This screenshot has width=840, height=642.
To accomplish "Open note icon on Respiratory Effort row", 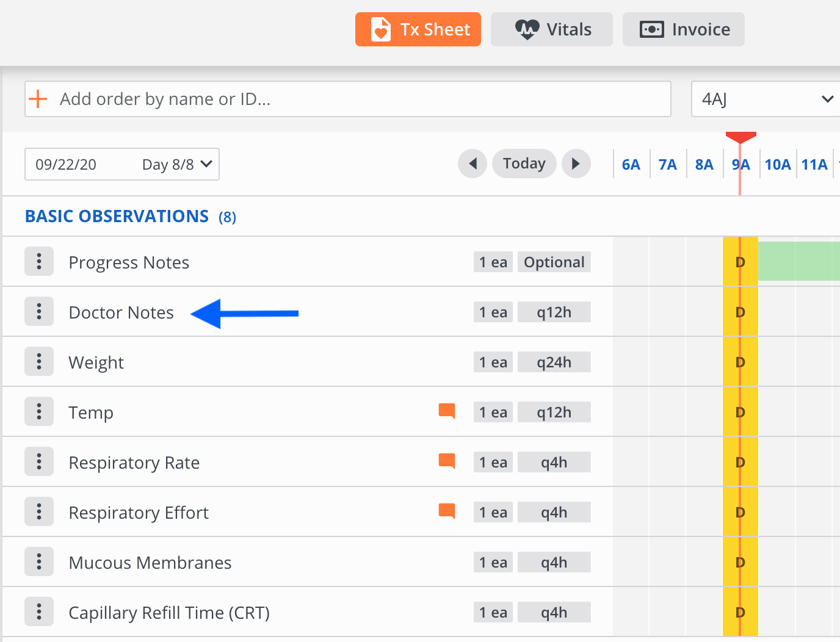I will point(447,511).
